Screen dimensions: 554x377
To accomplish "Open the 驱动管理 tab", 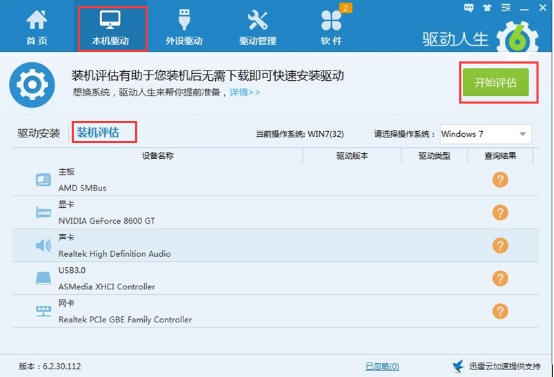I will pyautogui.click(x=258, y=27).
